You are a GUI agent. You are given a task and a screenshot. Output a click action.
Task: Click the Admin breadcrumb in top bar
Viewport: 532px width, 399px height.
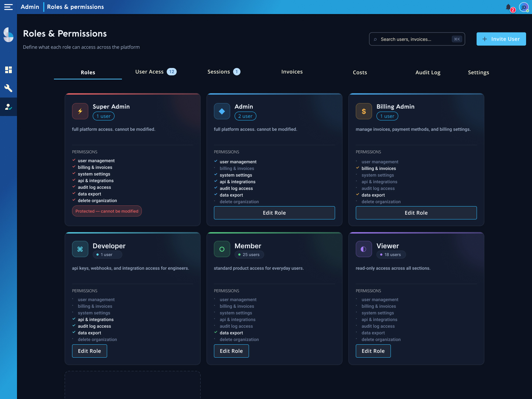click(x=30, y=7)
